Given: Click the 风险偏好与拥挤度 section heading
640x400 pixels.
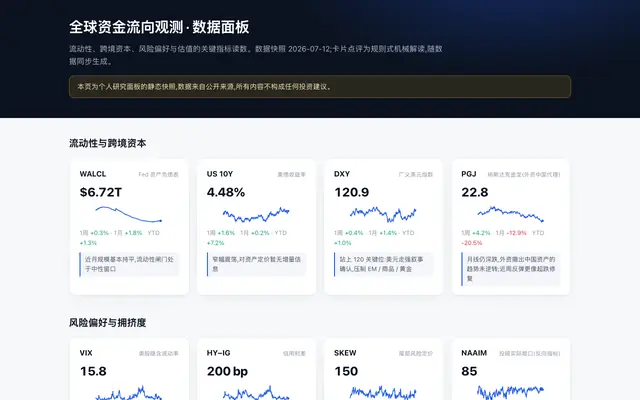Looking at the screenshot, I should [107, 322].
